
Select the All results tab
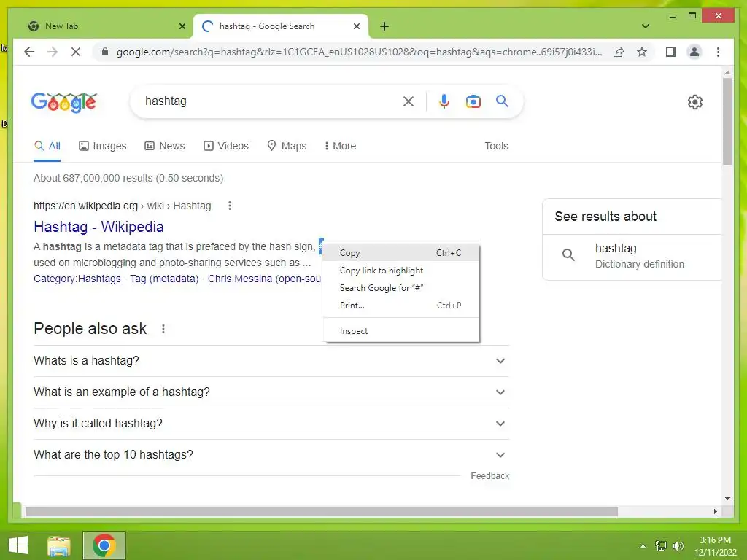[x=47, y=146]
